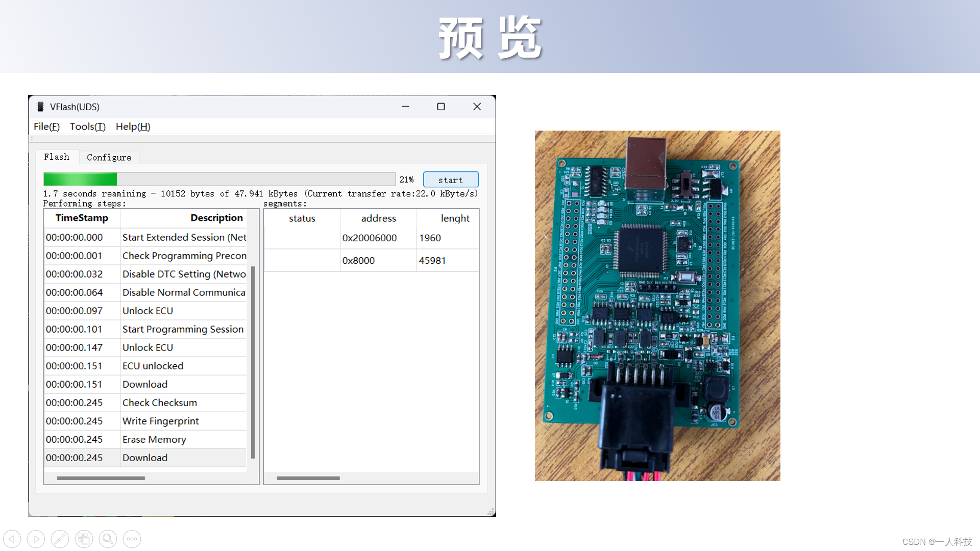The image size is (980, 551).
Task: Switch to the Configure tab
Action: coord(109,157)
